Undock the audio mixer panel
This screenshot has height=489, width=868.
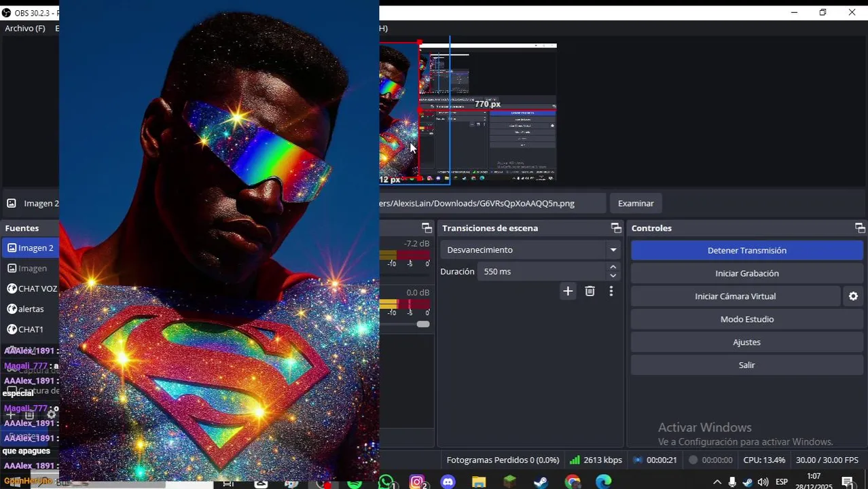427,228
